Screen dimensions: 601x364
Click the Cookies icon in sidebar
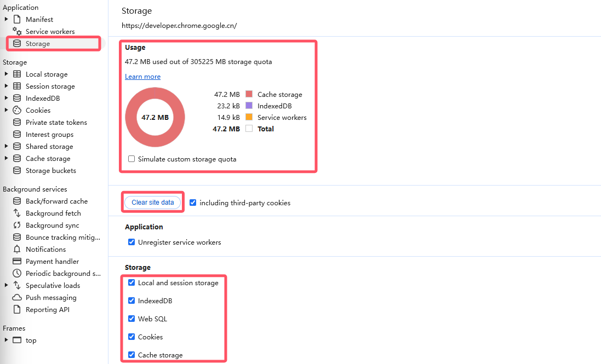[17, 110]
